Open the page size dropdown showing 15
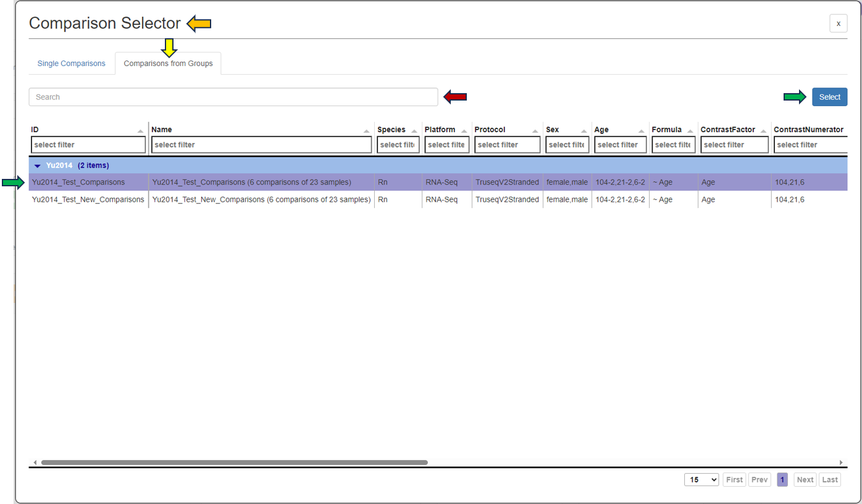 tap(701, 479)
